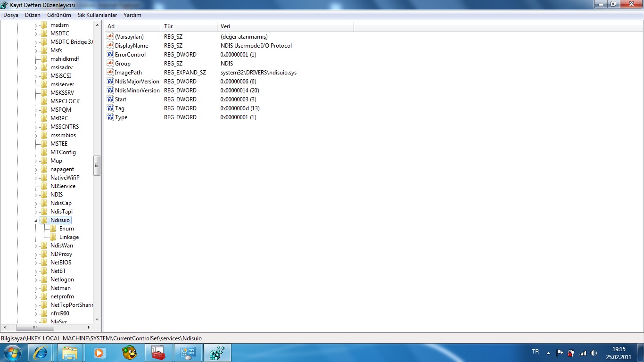The height and width of the screenshot is (362, 644).
Task: Click the Group string value icon
Action: coord(110,64)
